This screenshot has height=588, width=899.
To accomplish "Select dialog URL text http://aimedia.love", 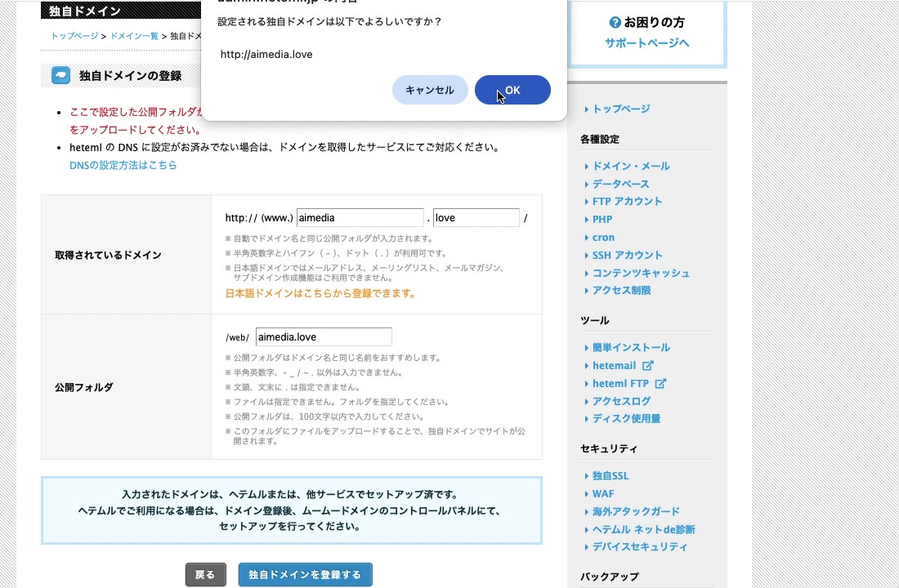I will tap(266, 55).
